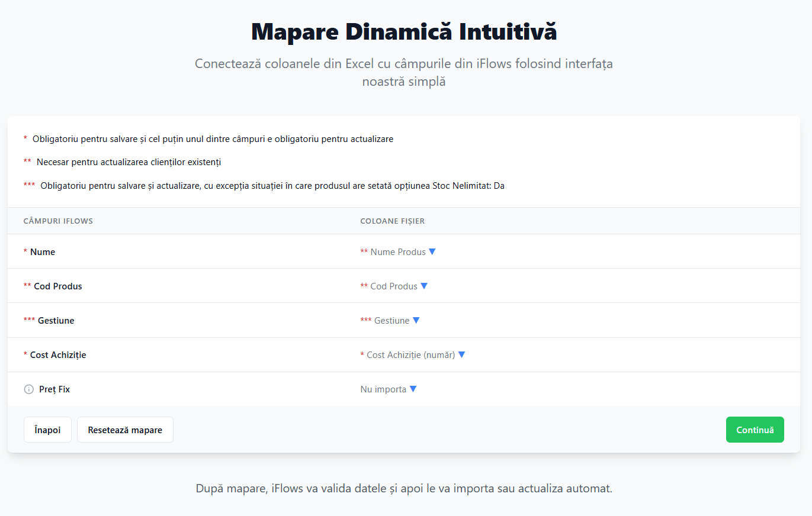Click the Mapare Dinamică Intuitivă heading
Screen dimensions: 812x516
(404, 31)
